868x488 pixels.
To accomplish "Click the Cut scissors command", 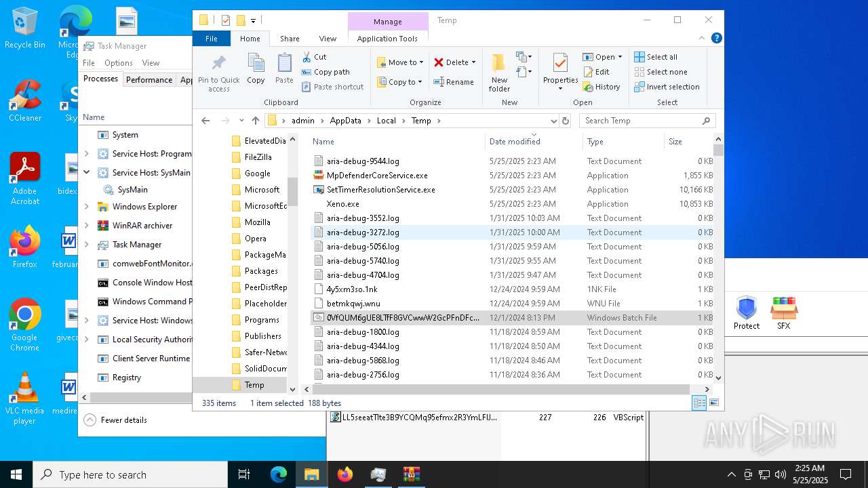I will [x=314, y=57].
